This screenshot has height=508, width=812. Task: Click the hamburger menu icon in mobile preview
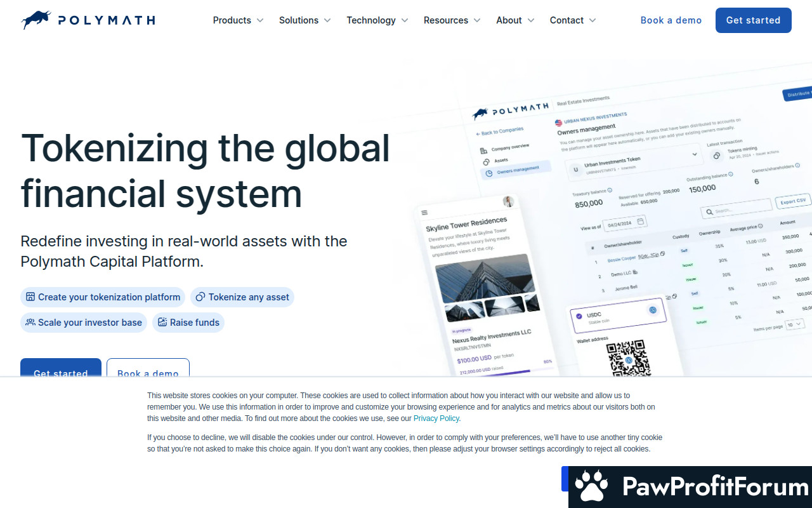click(424, 213)
